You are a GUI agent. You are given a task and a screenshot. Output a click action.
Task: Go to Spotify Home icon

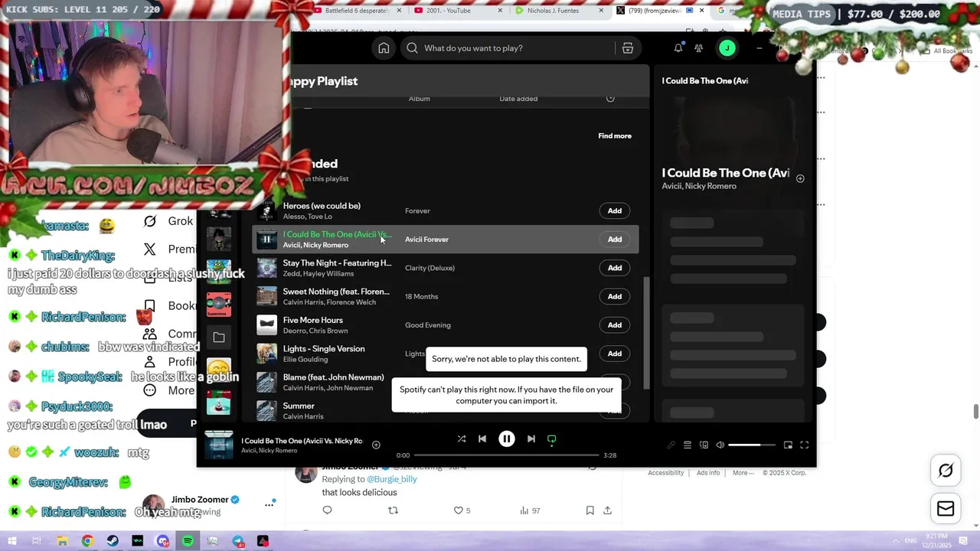pos(384,48)
